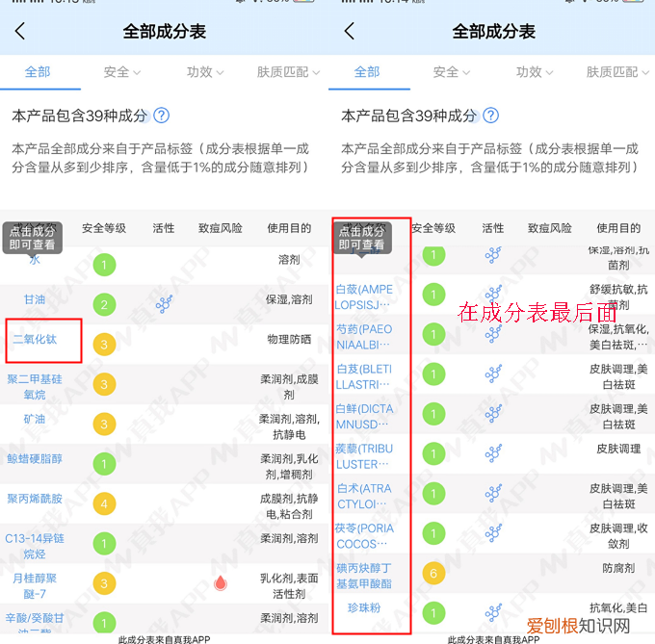Tap the activity molecule icon for 白芨
655x644 pixels.
493,374
